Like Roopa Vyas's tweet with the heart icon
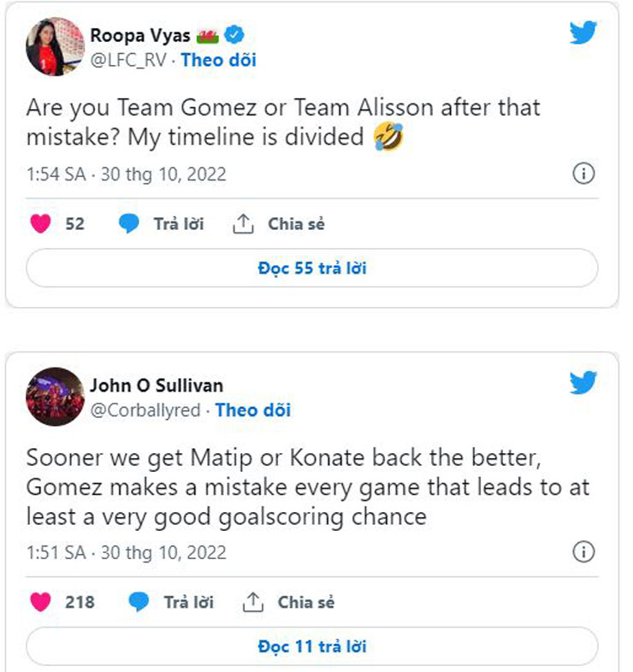 40,224
